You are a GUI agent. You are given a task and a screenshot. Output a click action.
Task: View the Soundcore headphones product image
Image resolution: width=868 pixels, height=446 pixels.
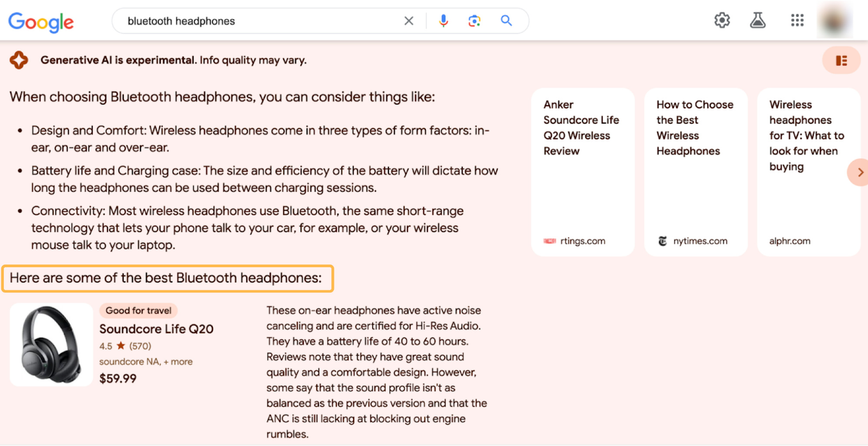[51, 344]
